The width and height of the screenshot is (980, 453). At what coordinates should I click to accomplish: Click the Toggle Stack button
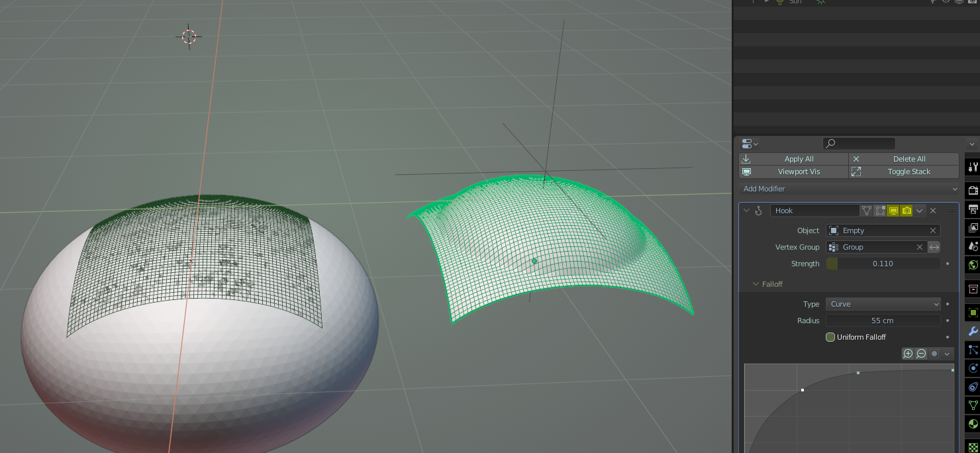[x=904, y=172]
